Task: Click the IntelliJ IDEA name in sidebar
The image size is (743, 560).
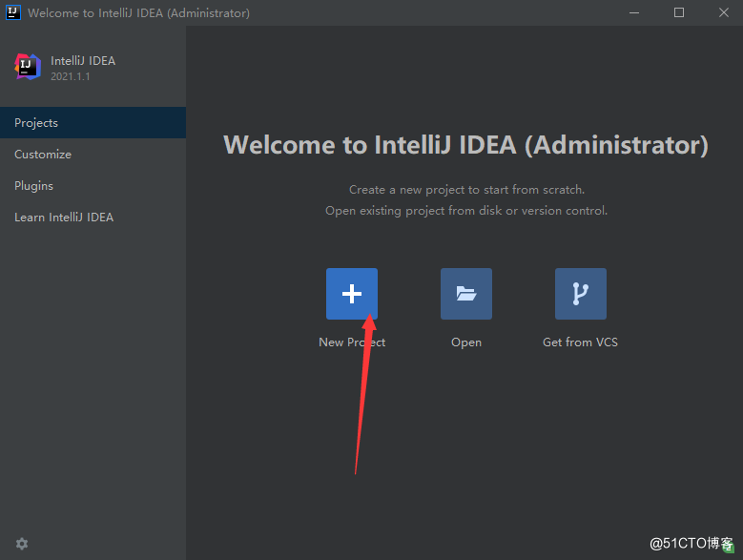Action: point(83,61)
